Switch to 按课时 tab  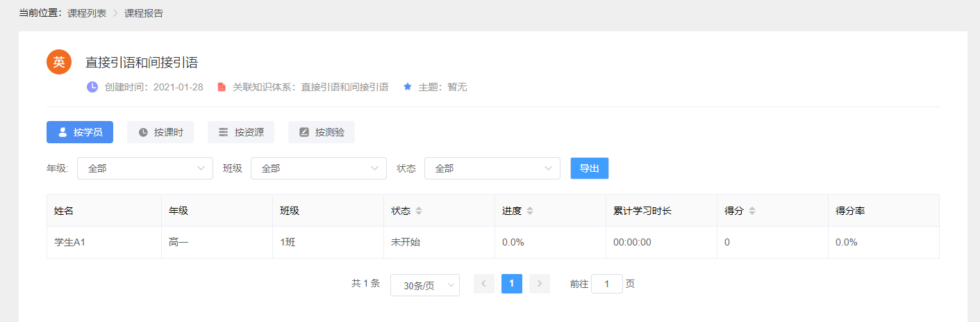160,132
